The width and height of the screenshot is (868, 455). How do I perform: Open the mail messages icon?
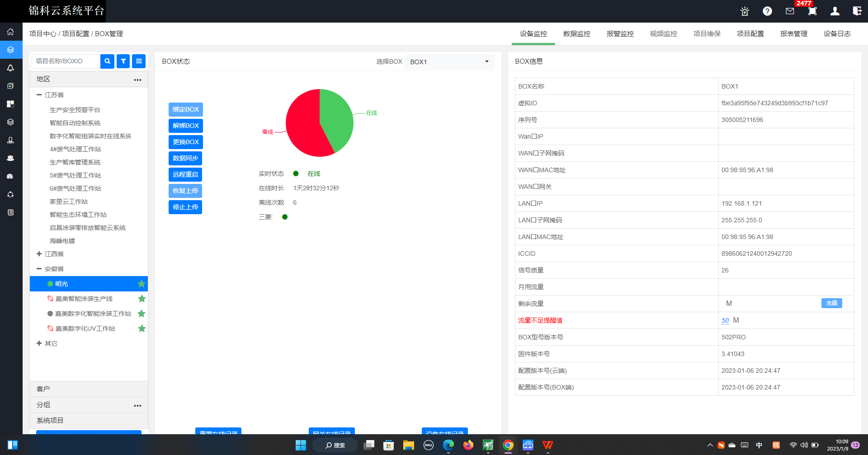pyautogui.click(x=790, y=11)
